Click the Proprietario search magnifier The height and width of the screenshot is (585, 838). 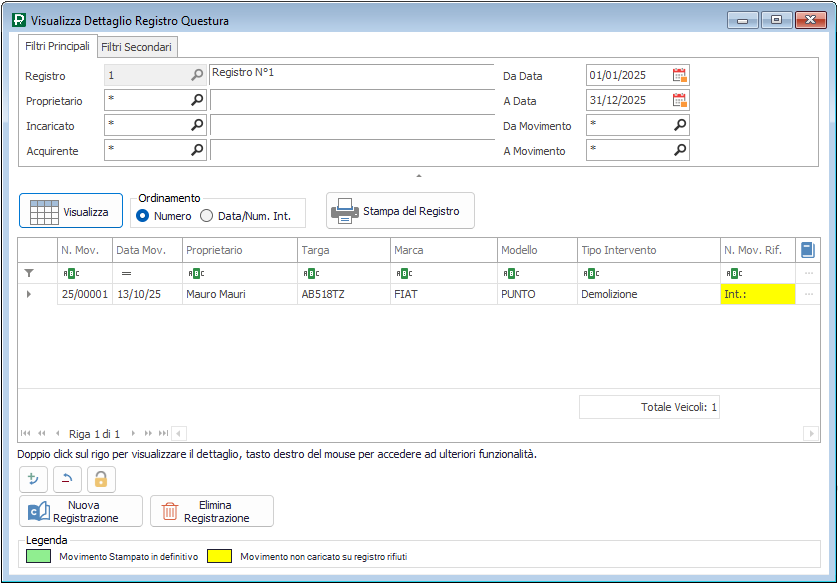[x=197, y=100]
